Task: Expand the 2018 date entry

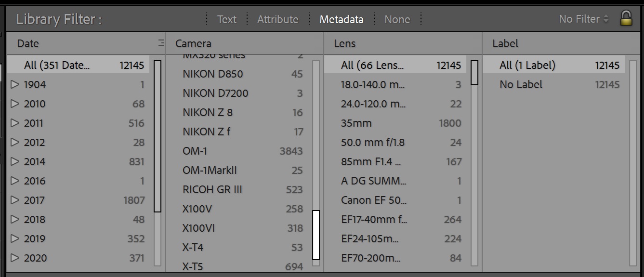Action: click(x=15, y=219)
